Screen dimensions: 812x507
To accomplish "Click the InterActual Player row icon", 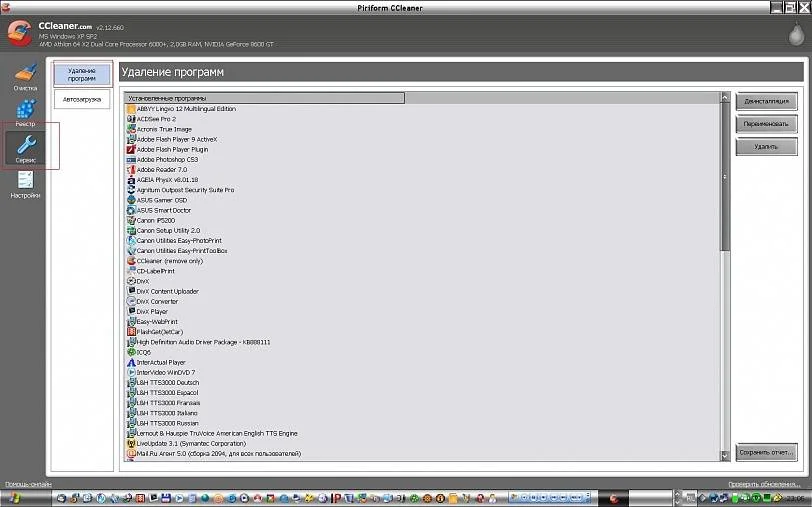I will point(131,363).
